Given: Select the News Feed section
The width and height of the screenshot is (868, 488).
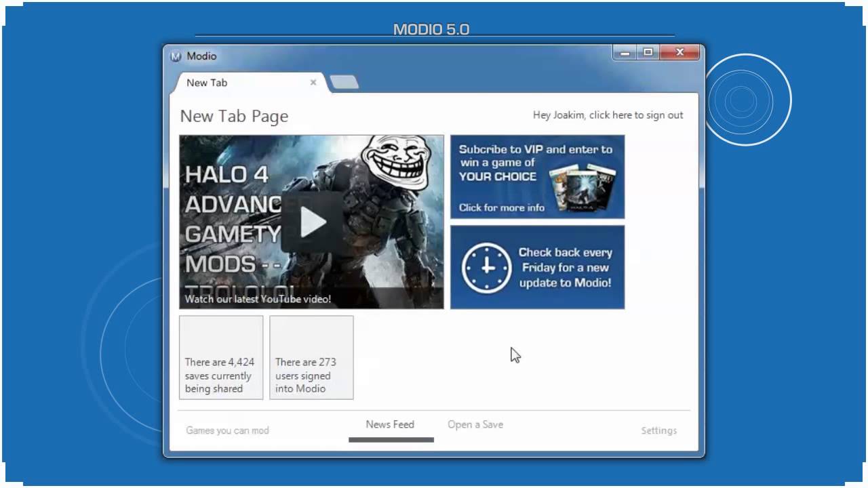Looking at the screenshot, I should coord(390,424).
